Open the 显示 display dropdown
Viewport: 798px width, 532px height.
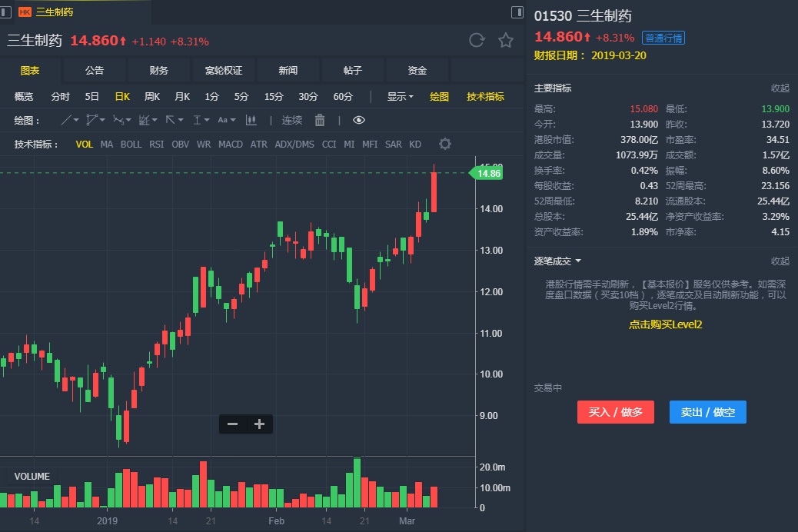pyautogui.click(x=400, y=97)
